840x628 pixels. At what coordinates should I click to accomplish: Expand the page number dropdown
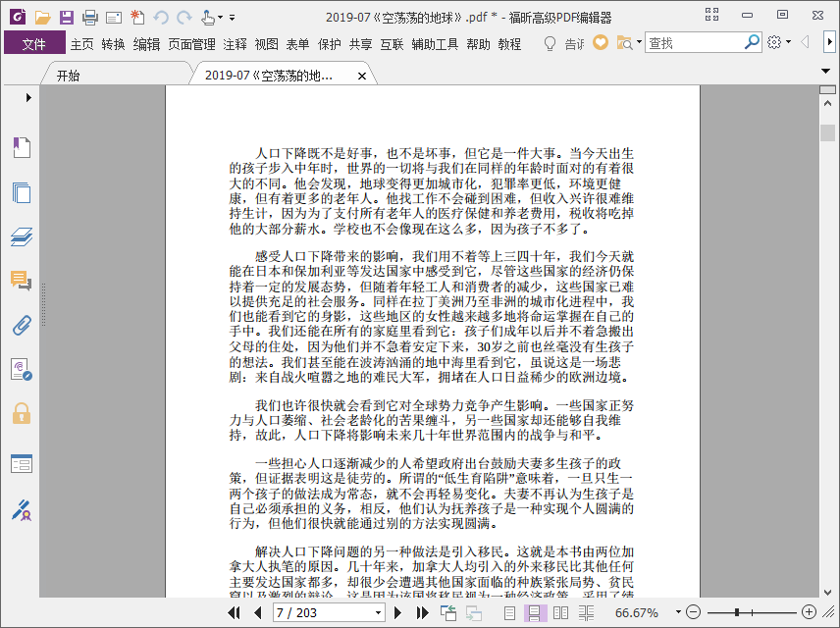click(x=378, y=612)
